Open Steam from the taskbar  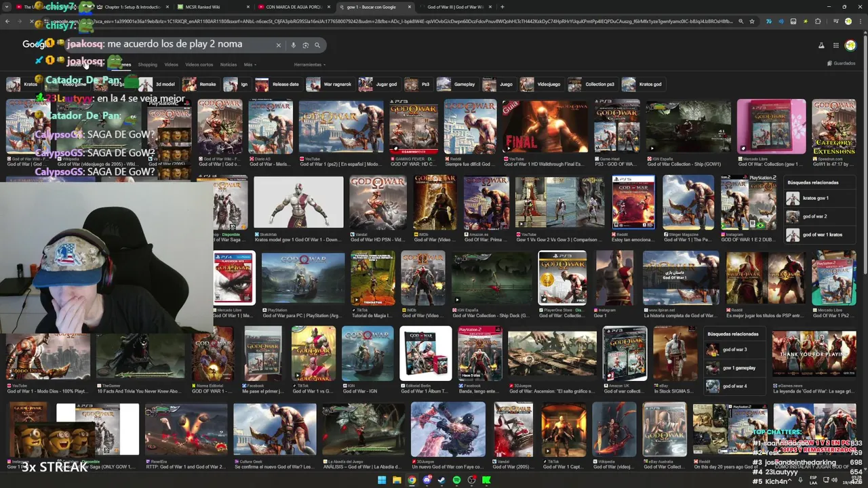pyautogui.click(x=441, y=480)
